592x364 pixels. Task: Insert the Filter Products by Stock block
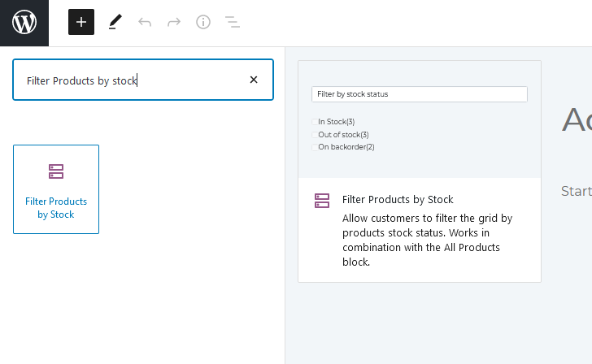(56, 189)
